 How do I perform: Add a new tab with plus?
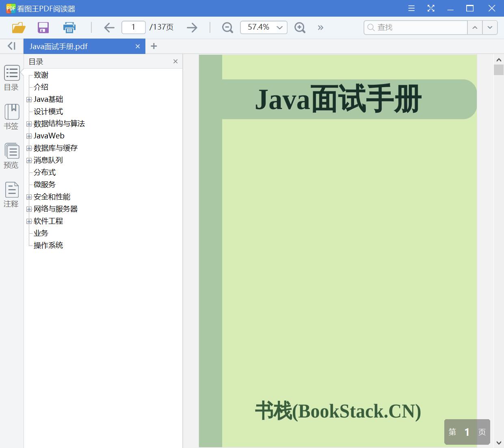click(x=154, y=46)
